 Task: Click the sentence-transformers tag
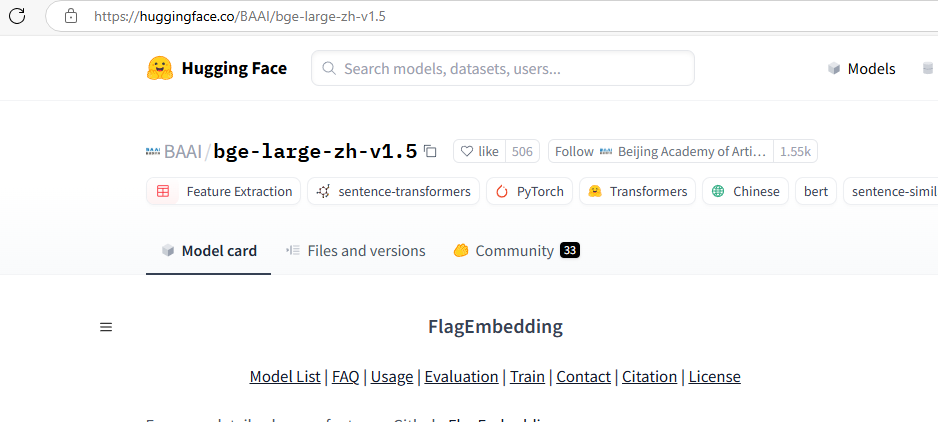pos(393,192)
